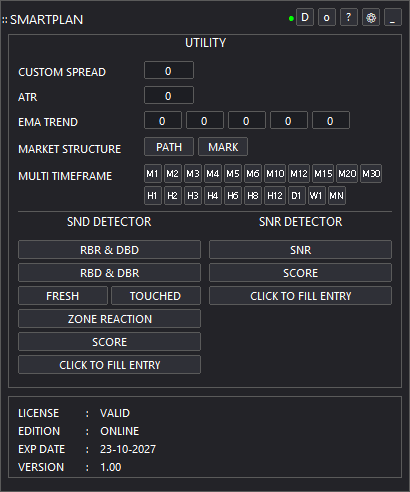Enable the M5 timeframe
This screenshot has height=492, width=410.
233,174
